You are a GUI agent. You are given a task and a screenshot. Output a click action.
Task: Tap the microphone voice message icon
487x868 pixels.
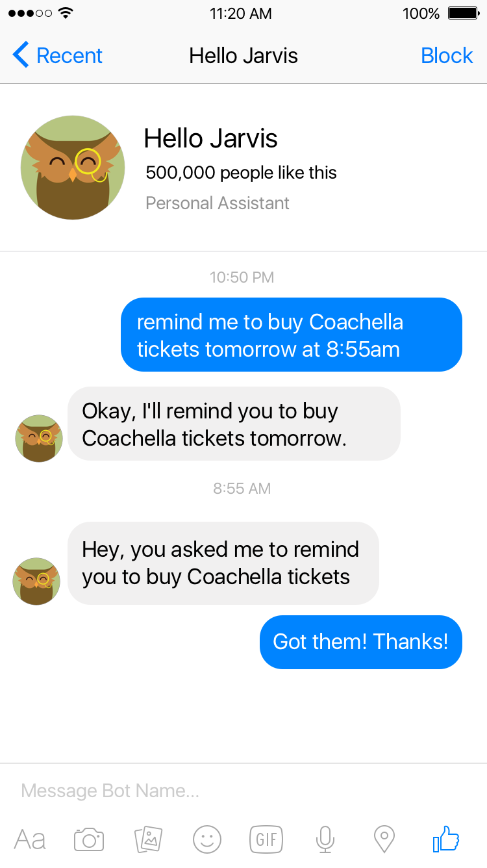(x=325, y=839)
